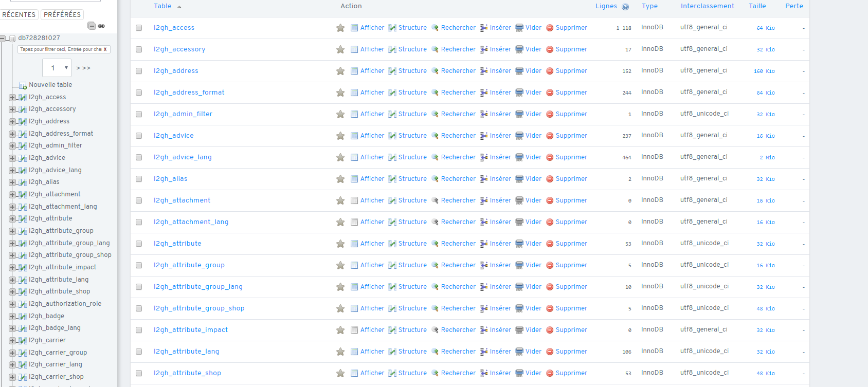Screen dimensions: 868x387
Task: Expand the l2gh_alias tree node
Action: point(12,182)
